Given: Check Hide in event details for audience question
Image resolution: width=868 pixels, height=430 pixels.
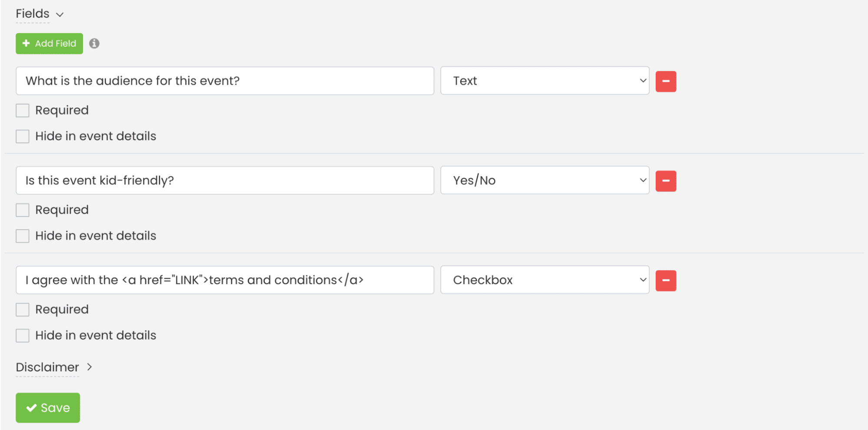Looking at the screenshot, I should point(22,136).
